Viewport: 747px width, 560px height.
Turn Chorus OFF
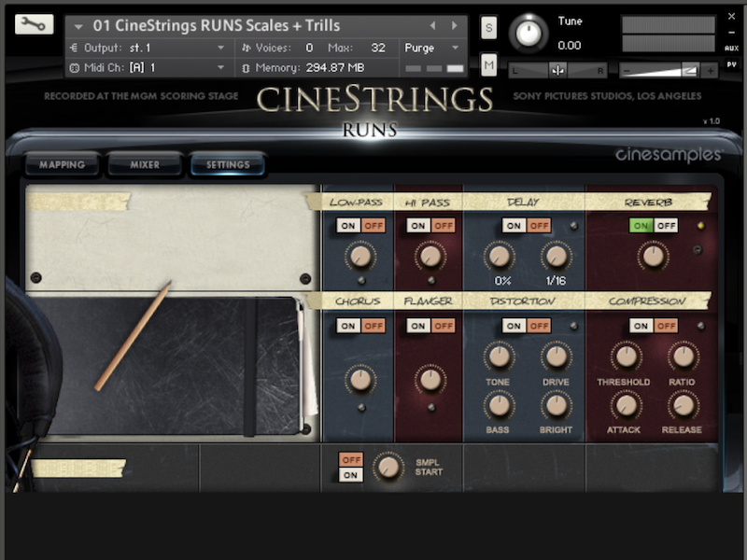pyautogui.click(x=373, y=326)
